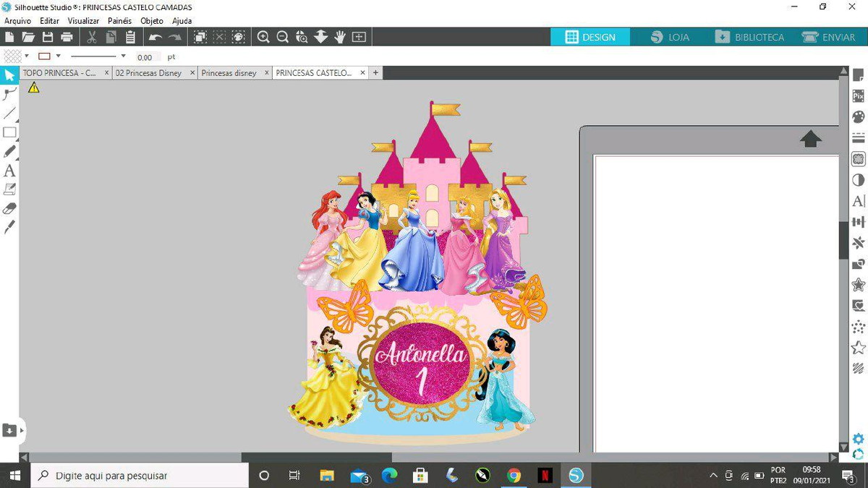Choose the Knife tool
The height and width of the screenshot is (488, 868).
[9, 227]
